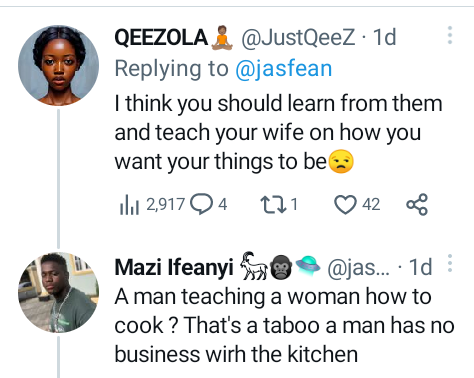Tap the 1d timestamp on QEEZOLA's tweet
Viewport: 474px width, 378px height.
384,37
